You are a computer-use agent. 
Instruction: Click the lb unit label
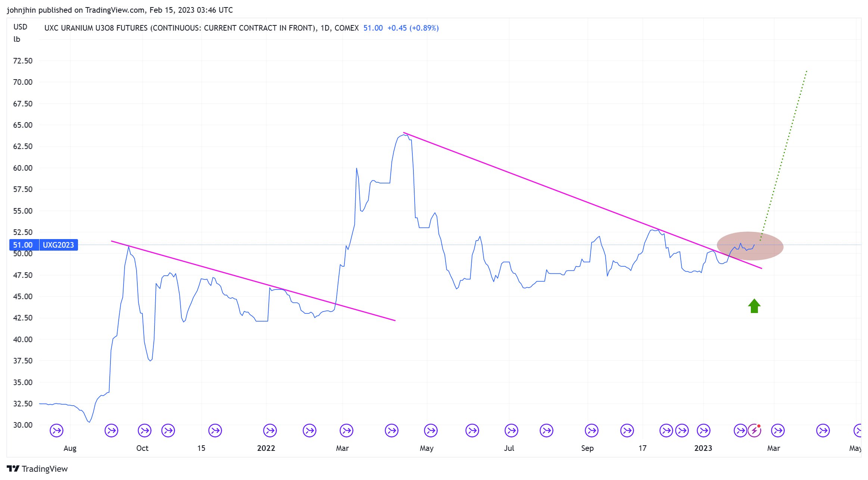(x=17, y=39)
